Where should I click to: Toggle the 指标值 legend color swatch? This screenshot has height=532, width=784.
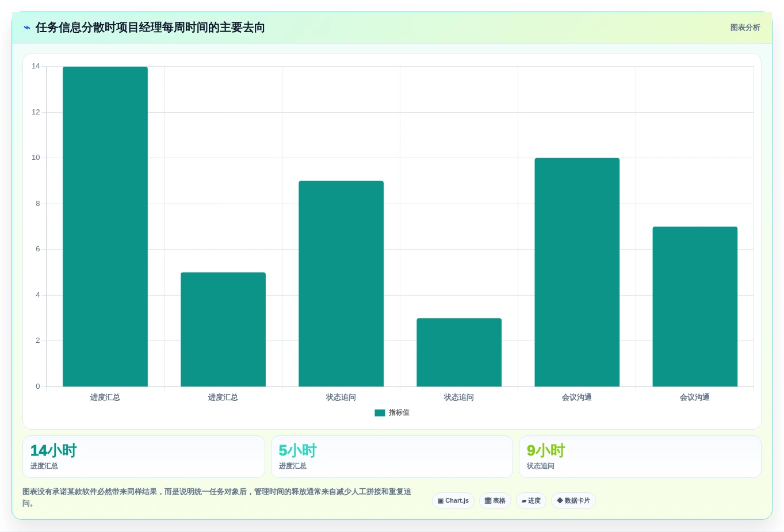pos(380,413)
